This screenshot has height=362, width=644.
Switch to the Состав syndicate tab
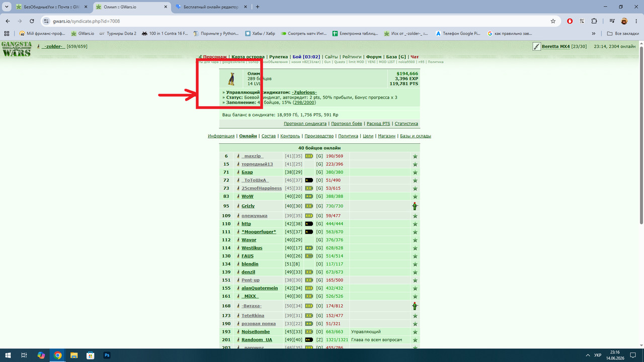click(x=269, y=136)
